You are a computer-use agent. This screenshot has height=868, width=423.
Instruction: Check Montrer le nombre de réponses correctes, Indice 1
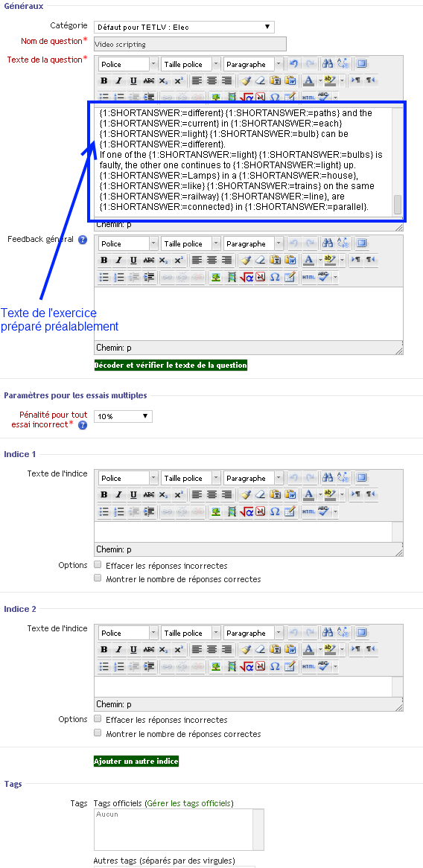point(98,578)
